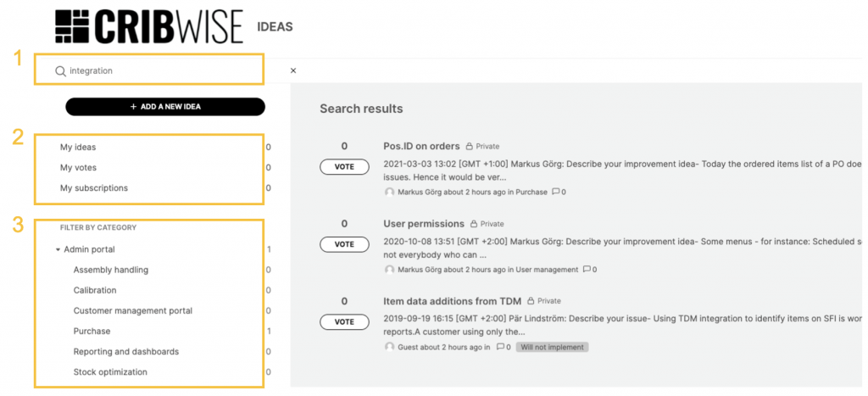Viewport: 868px width, 396px height.
Task: Click the CRIBWISE logo
Action: (149, 27)
